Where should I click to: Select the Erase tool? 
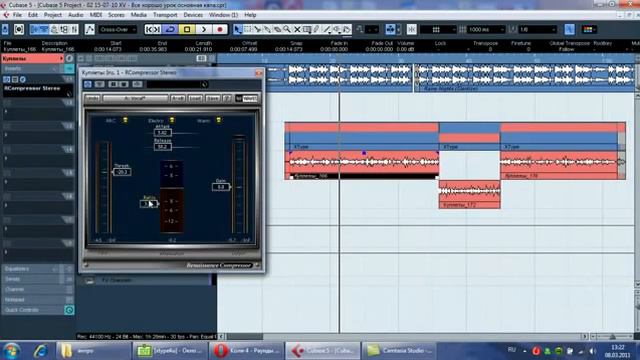277,29
